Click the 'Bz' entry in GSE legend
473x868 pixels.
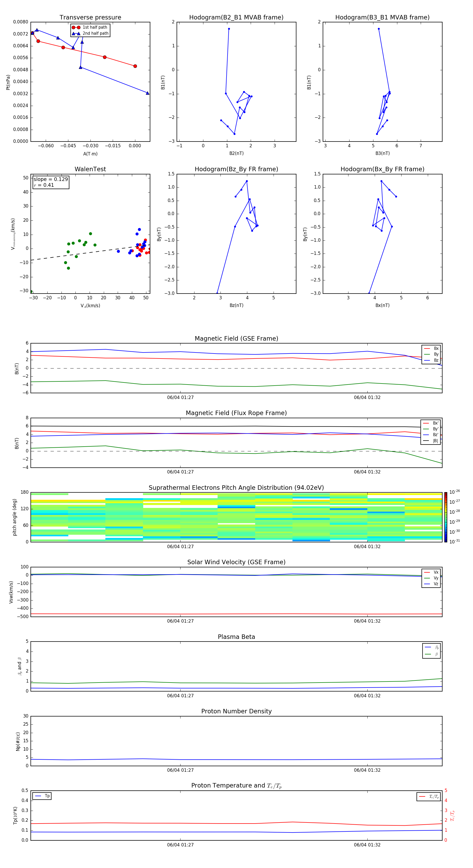pyautogui.click(x=431, y=361)
